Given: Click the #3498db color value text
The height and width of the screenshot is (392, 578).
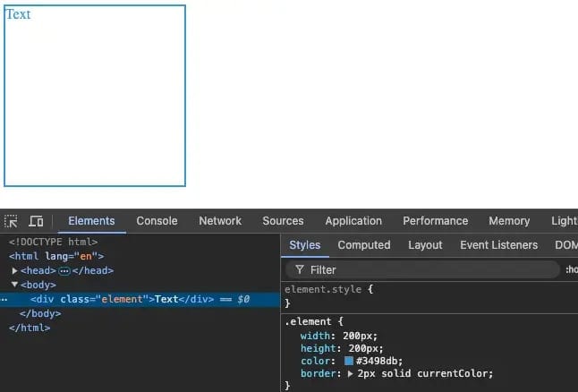Looking at the screenshot, I should [378, 361].
